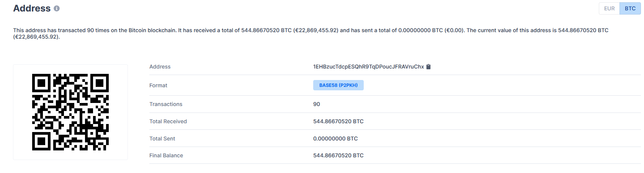The image size is (644, 173).
Task: Click the Address page heading
Action: (32, 8)
